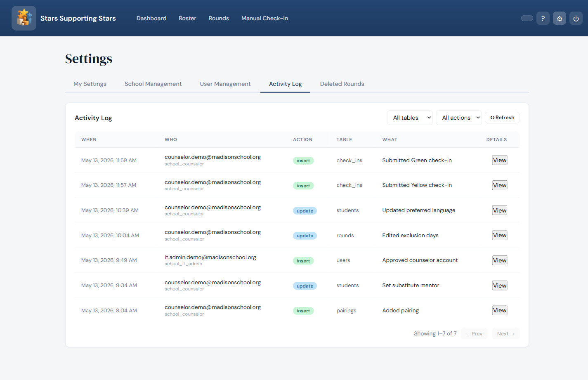The image size is (588, 380).
Task: Click the insert badge in users row
Action: 303,261
